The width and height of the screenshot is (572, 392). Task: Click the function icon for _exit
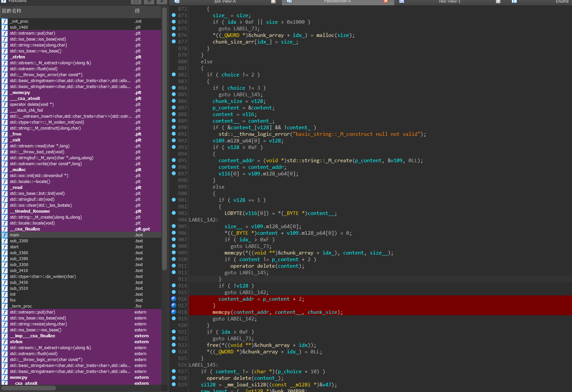(x=5, y=140)
